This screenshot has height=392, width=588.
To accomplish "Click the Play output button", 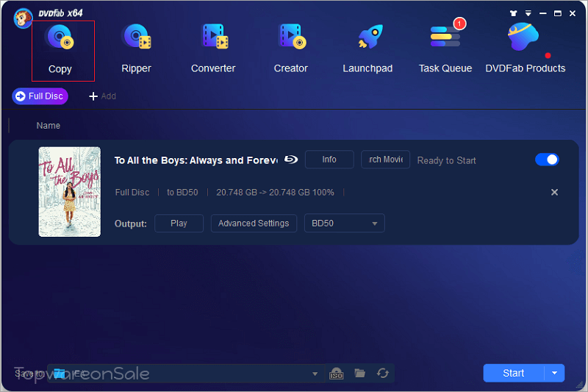I will [179, 223].
